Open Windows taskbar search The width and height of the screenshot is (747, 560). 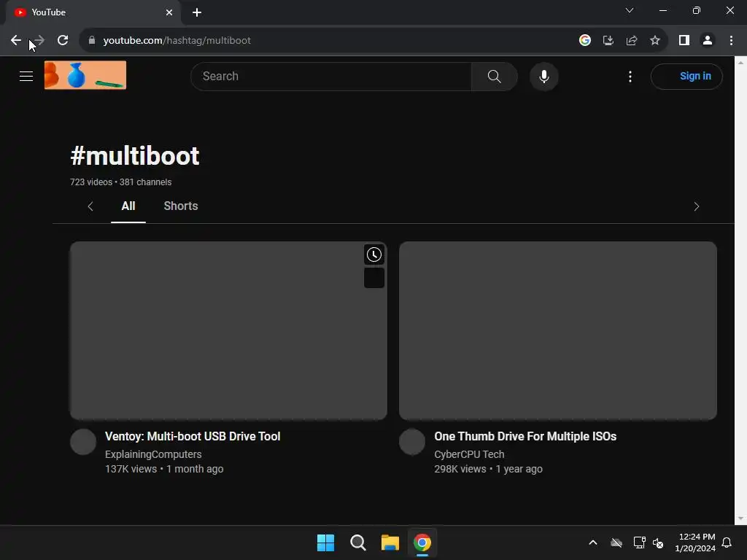[357, 542]
